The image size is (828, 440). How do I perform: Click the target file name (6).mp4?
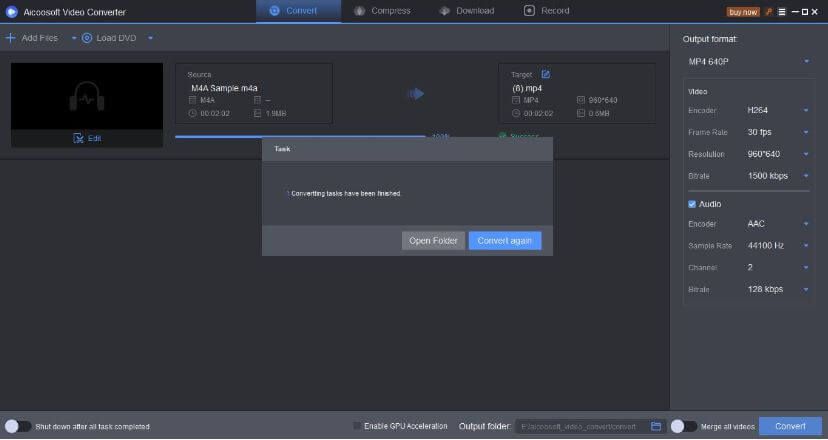click(527, 88)
